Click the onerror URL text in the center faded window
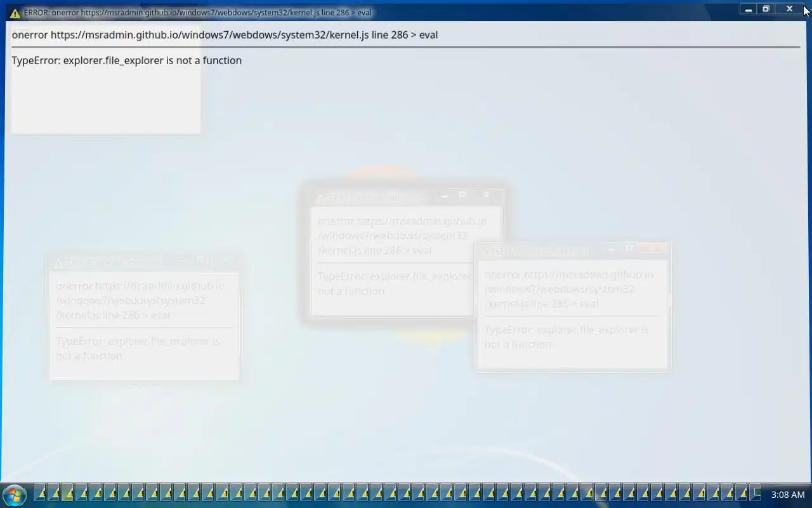Viewport: 812px width, 508px height. click(x=402, y=236)
